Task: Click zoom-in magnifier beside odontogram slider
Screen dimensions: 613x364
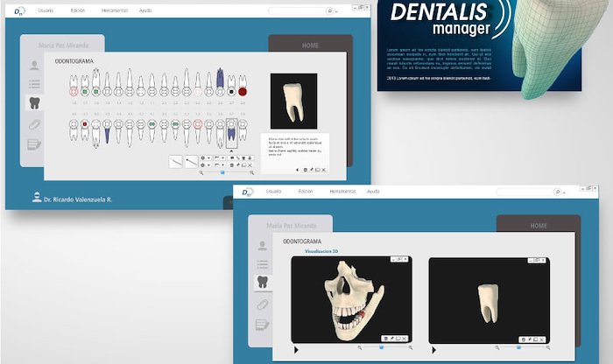Action: [x=252, y=172]
